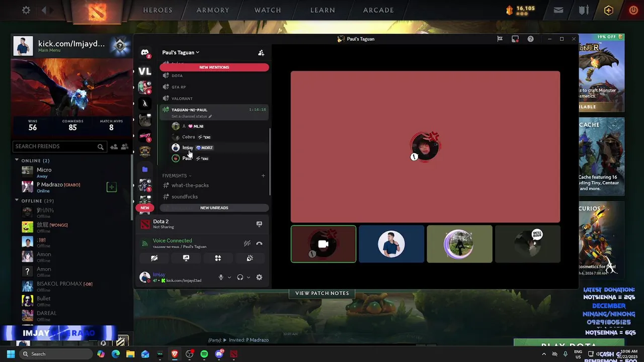This screenshot has width=644, height=362.
Task: Join the GTA RP voice channel
Action: (214, 87)
